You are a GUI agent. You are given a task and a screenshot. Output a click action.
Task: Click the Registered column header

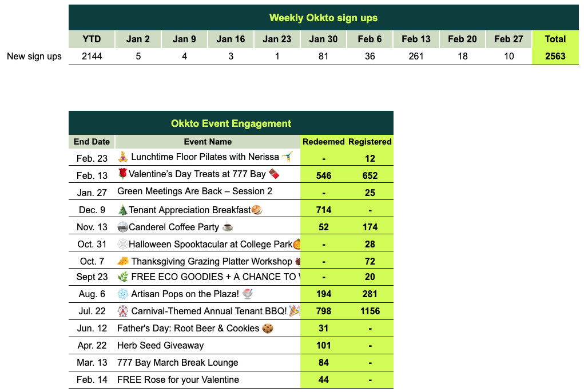click(370, 142)
